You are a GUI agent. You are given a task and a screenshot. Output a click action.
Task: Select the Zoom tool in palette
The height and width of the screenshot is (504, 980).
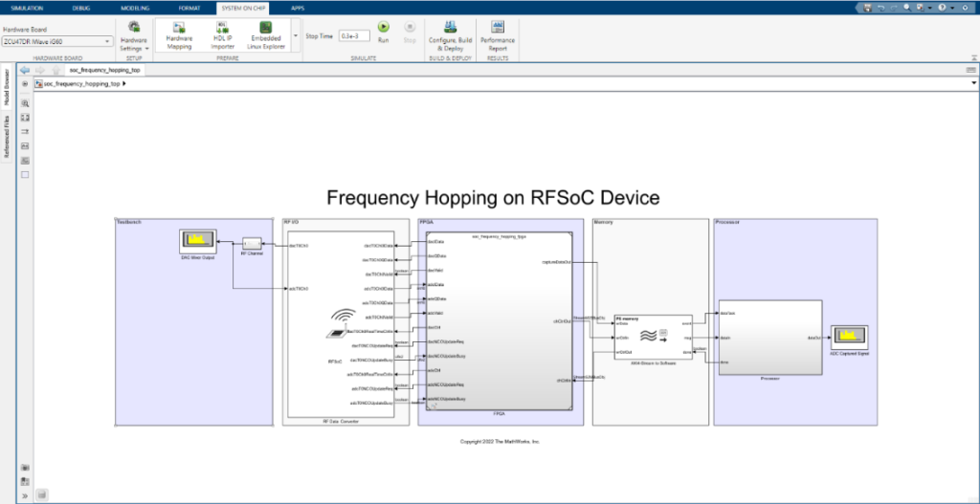point(25,103)
